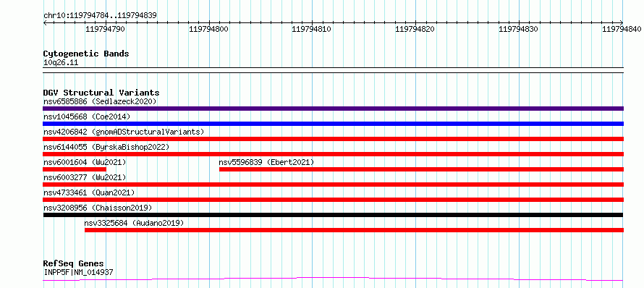Screen dimensions: 644x288
Task: Click ruler position 119794840
Action: 622,29
